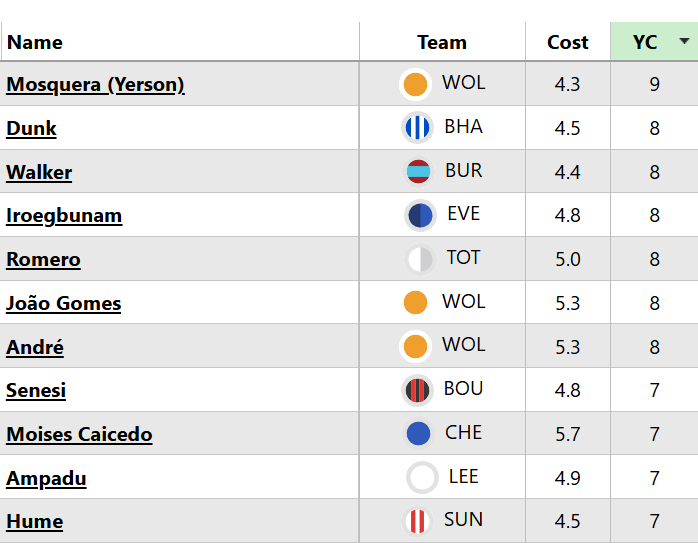Open Moises Caicedo player link
Screen dimensions: 698x543
point(79,434)
